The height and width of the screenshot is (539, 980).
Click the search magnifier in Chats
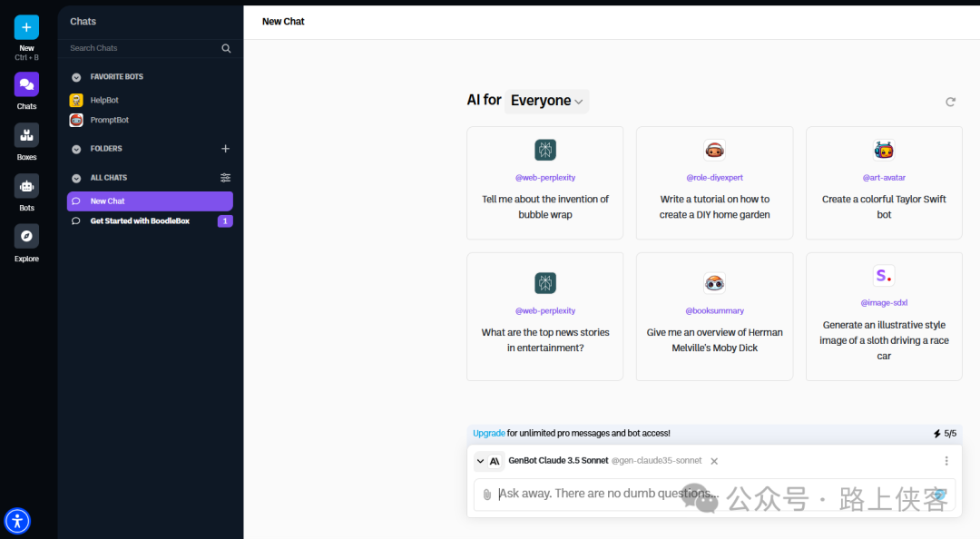(226, 48)
